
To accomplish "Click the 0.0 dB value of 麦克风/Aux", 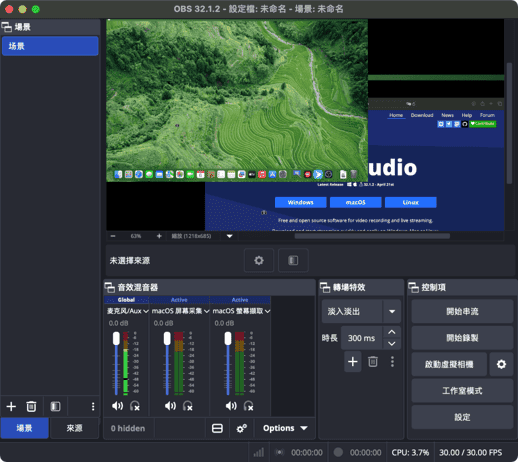I will click(x=118, y=323).
